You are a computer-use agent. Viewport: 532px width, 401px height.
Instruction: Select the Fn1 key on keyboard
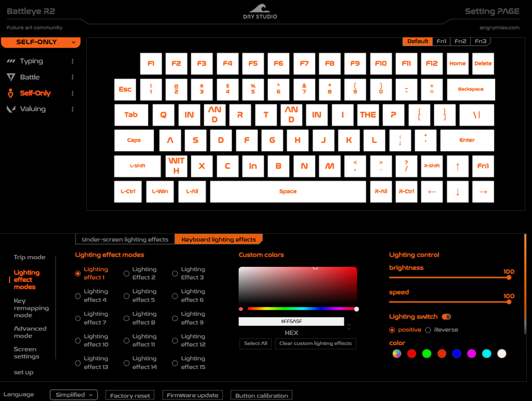tap(483, 166)
